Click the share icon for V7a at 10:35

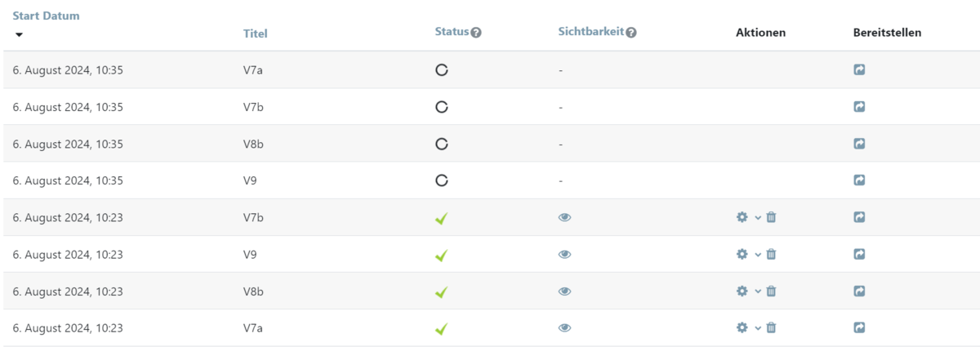point(859,70)
